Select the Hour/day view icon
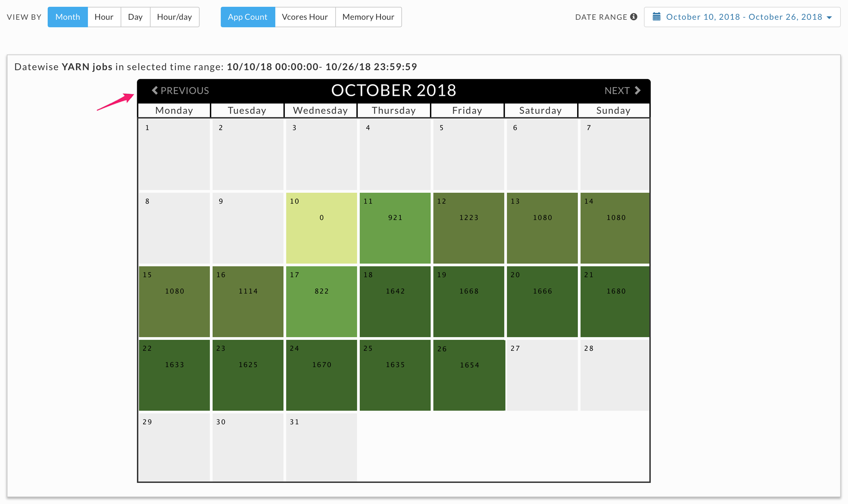Screen dimensions: 848x504 174,16
